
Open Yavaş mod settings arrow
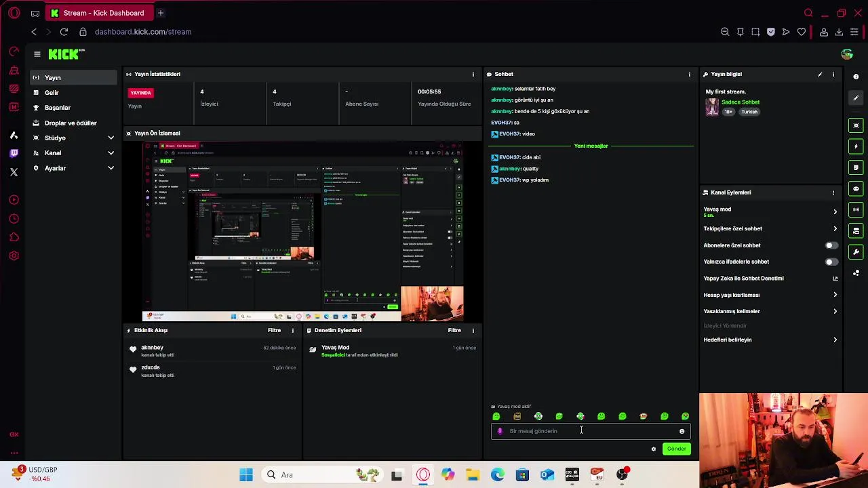point(835,211)
